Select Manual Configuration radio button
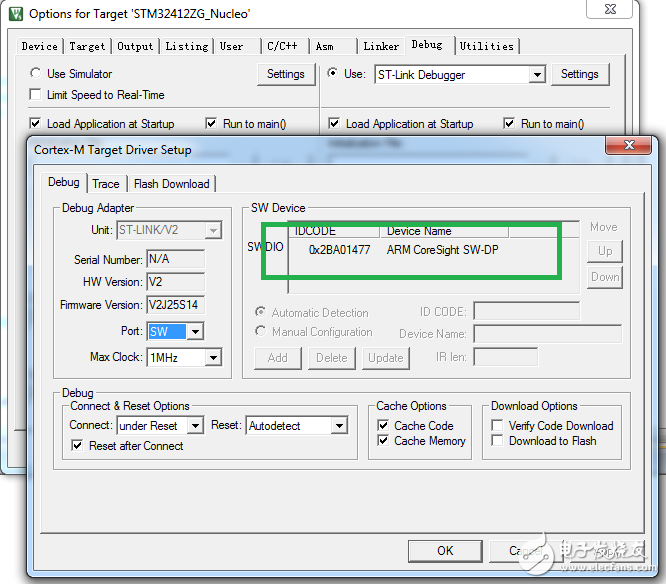This screenshot has width=666, height=584. click(x=260, y=331)
